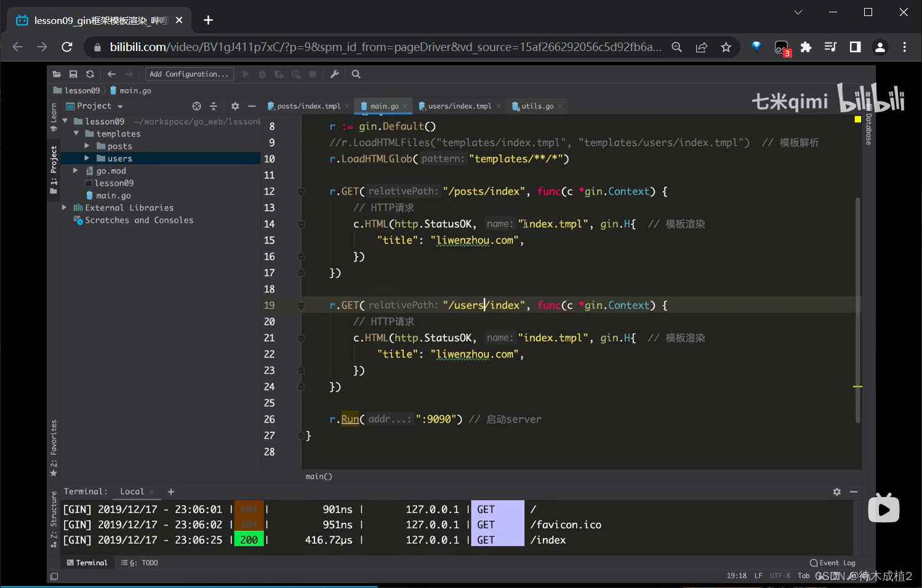Click the Save All toolbar icon
This screenshot has width=922, height=588.
73,74
